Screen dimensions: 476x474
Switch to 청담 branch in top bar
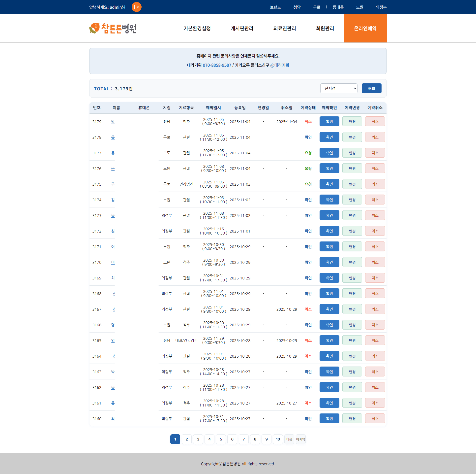[297, 7]
